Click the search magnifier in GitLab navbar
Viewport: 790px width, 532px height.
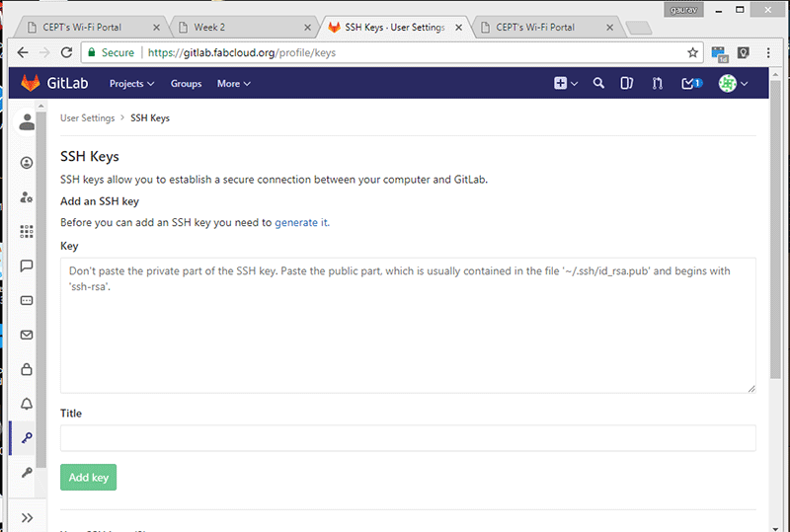598,83
